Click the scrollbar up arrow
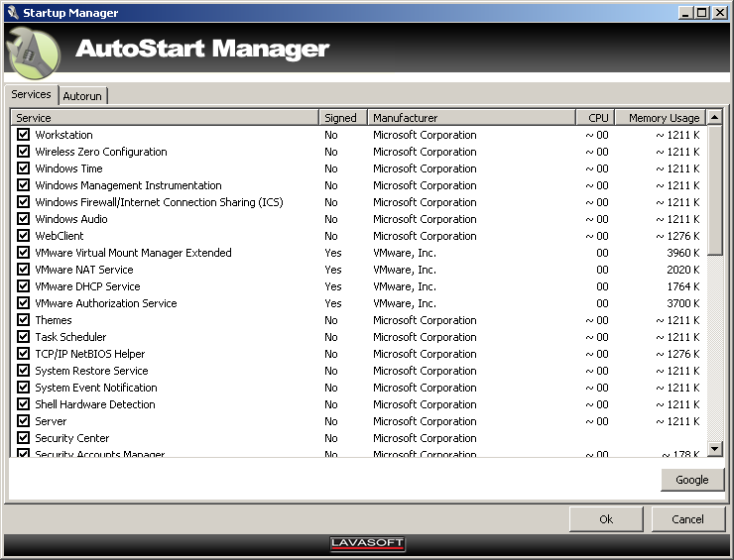 pos(714,117)
